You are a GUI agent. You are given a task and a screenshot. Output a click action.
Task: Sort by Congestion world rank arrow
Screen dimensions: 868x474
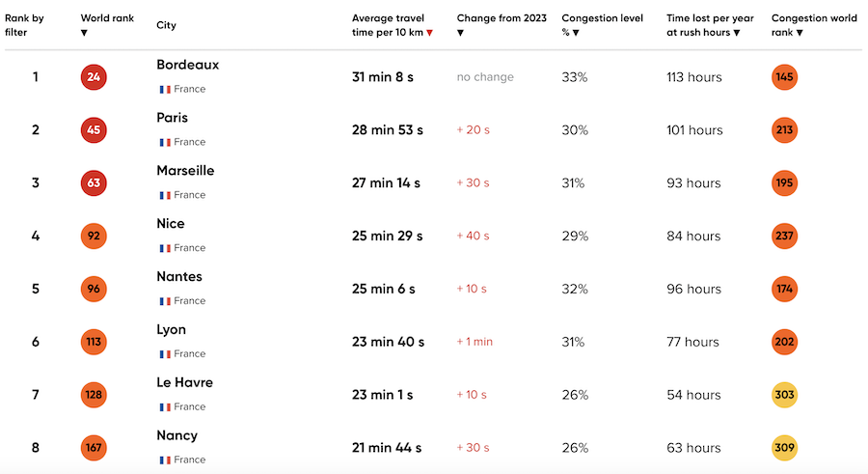[x=800, y=33]
